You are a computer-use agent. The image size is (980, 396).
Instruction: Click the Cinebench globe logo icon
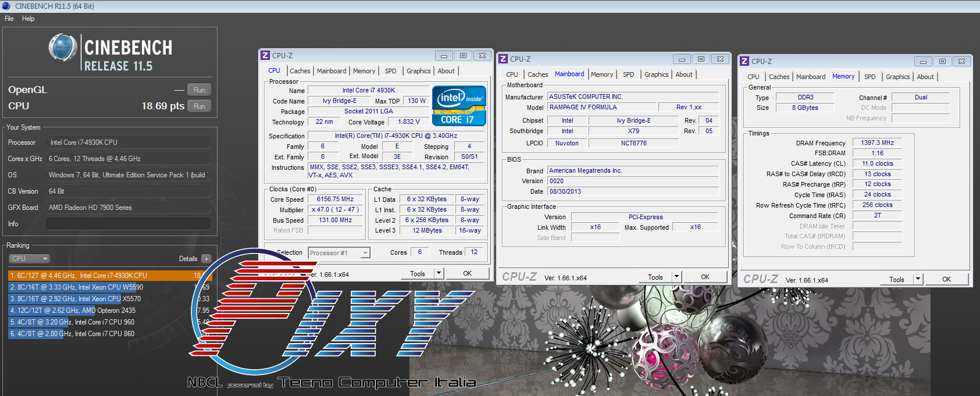(x=63, y=48)
